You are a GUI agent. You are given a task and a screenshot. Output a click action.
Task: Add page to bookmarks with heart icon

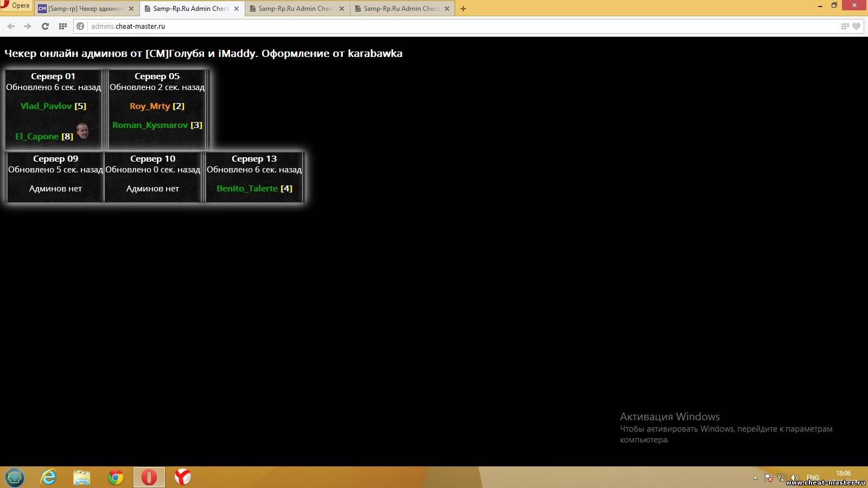(856, 26)
